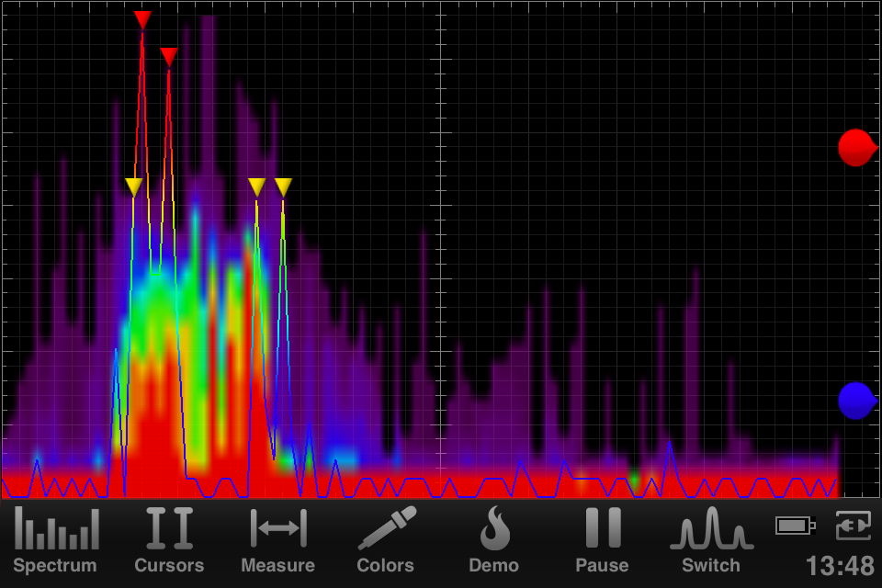Screen dimensions: 882x588
Task: Open the Cursors tool
Action: pyautogui.click(x=169, y=540)
